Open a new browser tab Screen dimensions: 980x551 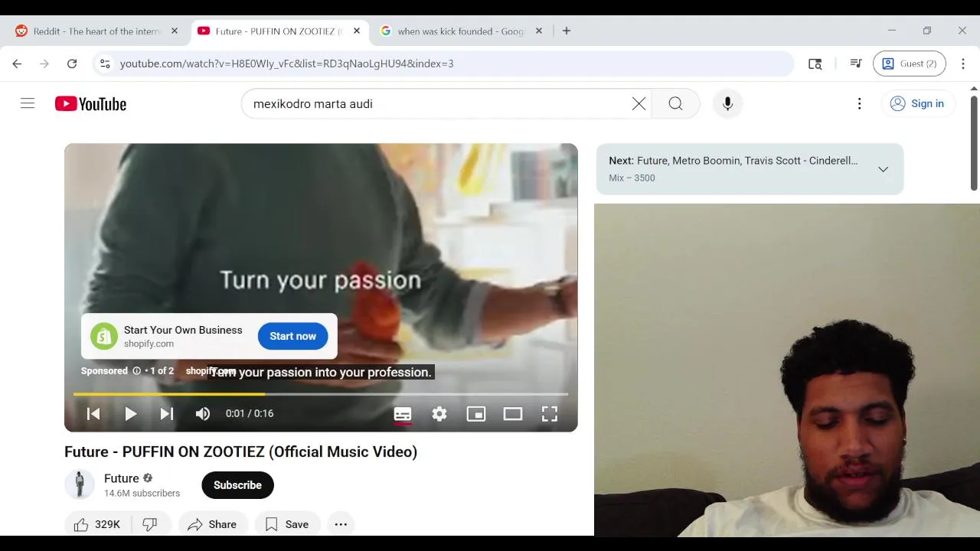click(x=567, y=31)
